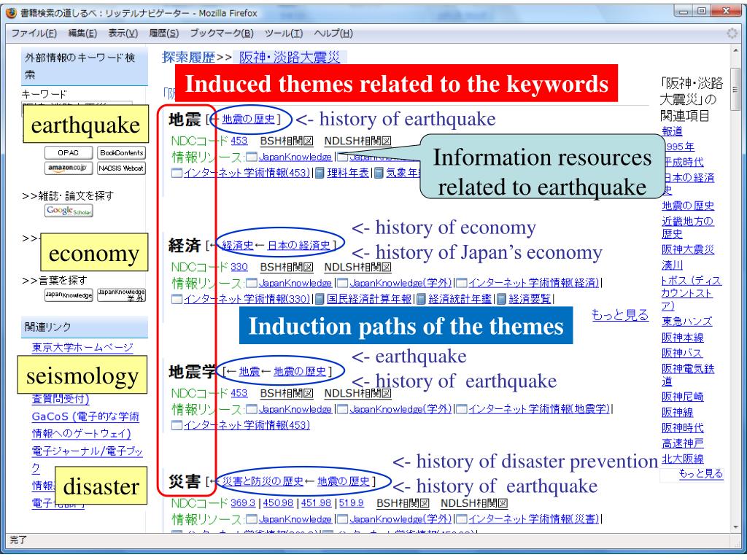This screenshot has width=747, height=560.
Task: Open the GaCoS gateway link
Action: pos(85,425)
